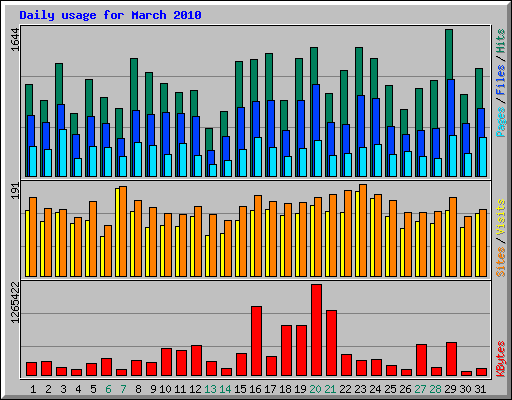Select the green Hits bar for day 8
The height and width of the screenshot is (400, 512).
[134, 84]
